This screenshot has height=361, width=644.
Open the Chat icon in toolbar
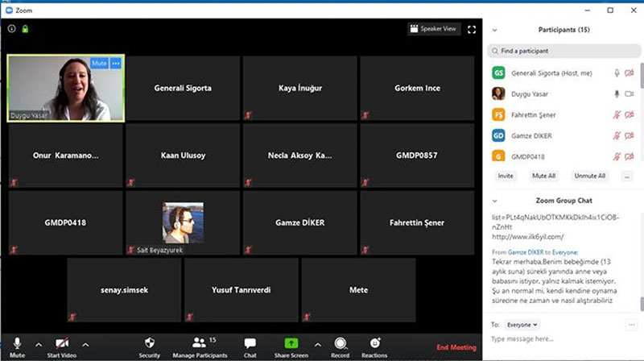(x=250, y=342)
